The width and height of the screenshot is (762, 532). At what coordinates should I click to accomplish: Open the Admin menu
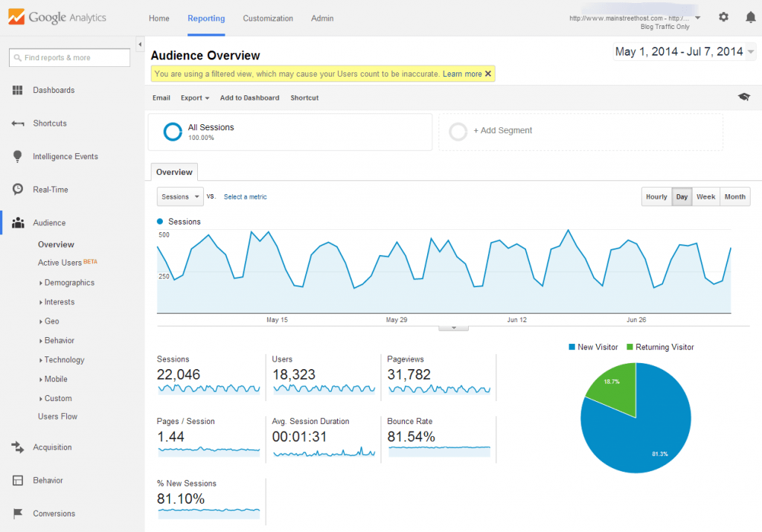[x=322, y=18]
